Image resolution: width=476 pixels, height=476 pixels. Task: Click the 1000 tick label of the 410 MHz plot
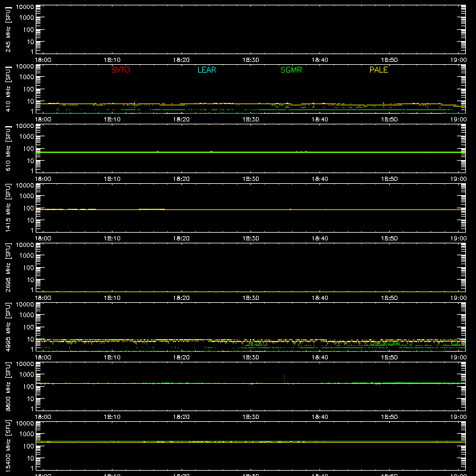click(27, 77)
